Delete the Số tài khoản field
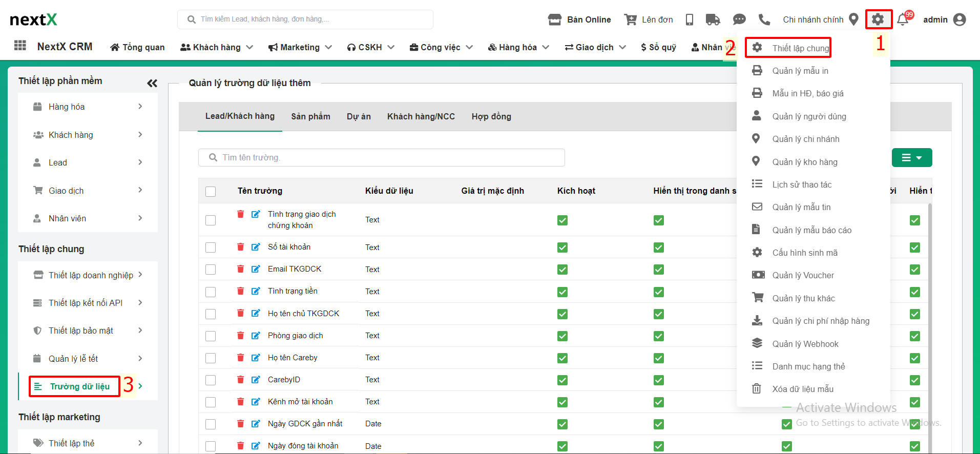This screenshot has width=980, height=454. (240, 246)
